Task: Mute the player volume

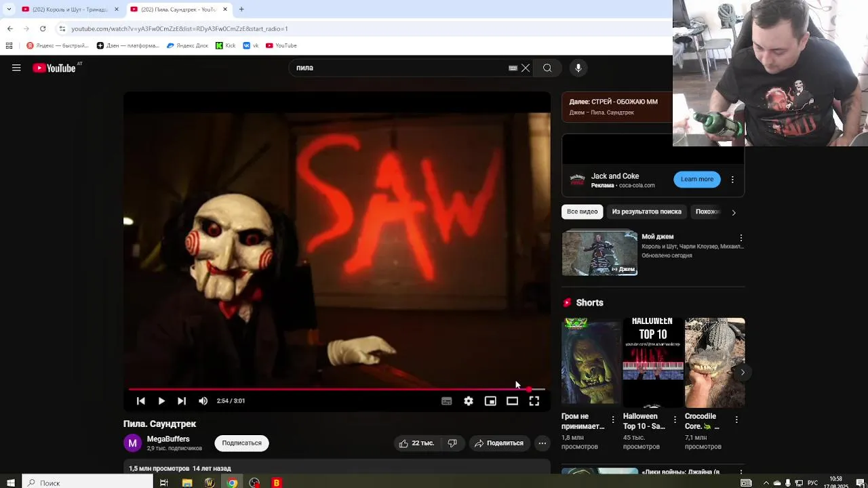Action: coord(203,401)
